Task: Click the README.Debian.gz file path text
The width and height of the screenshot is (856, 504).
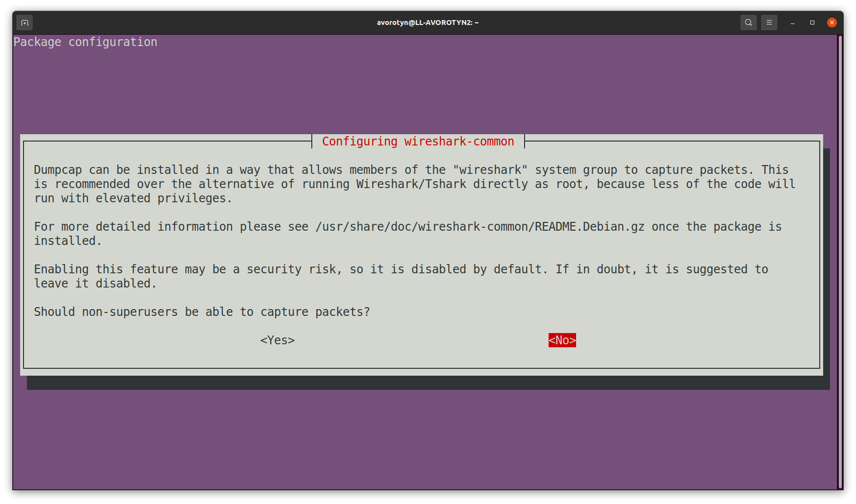Action: 480,227
